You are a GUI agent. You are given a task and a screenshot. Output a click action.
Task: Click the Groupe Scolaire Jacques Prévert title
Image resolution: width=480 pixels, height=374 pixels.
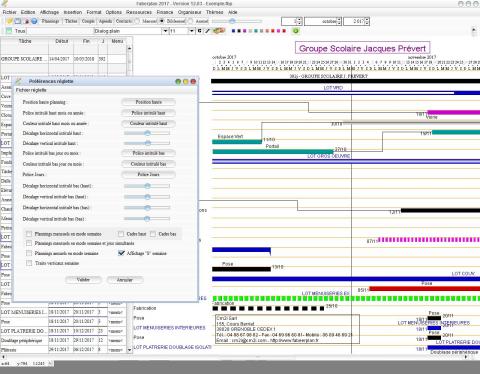(362, 48)
